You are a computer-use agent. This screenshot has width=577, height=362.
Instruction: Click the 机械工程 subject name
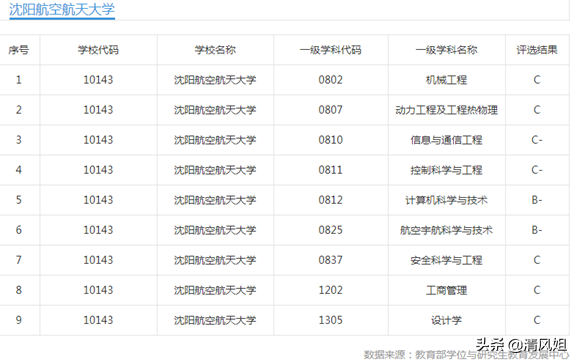pos(446,80)
